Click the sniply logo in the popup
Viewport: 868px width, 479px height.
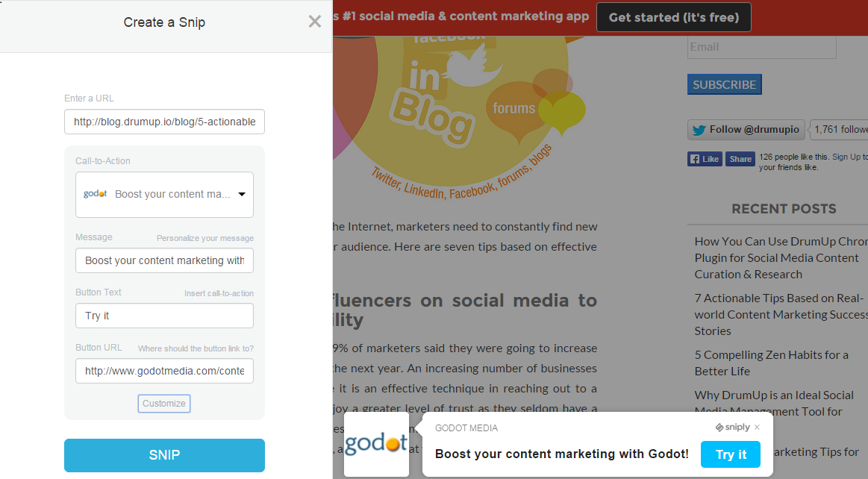[x=732, y=427]
